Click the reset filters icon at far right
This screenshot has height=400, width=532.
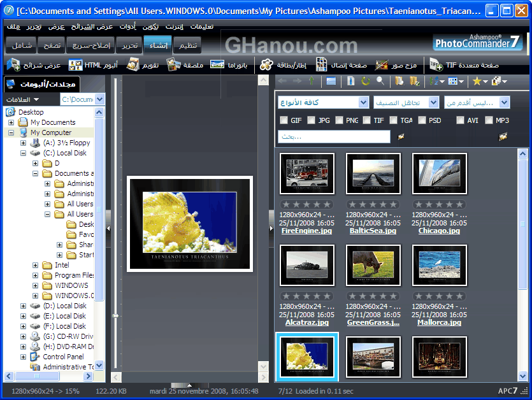(x=503, y=137)
